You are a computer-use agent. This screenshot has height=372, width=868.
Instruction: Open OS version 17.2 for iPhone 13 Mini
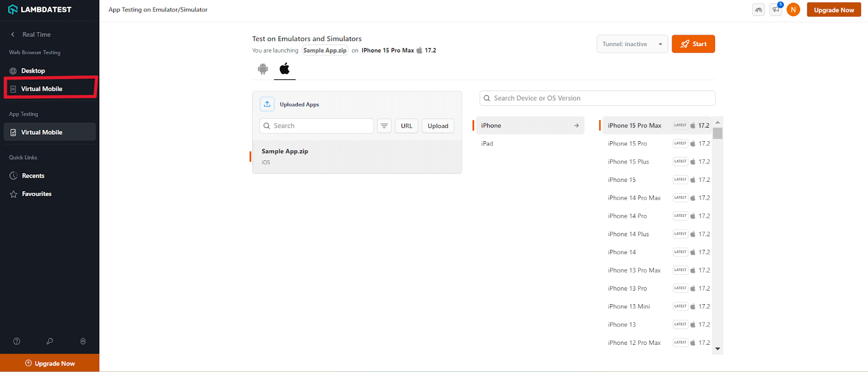coord(704,306)
